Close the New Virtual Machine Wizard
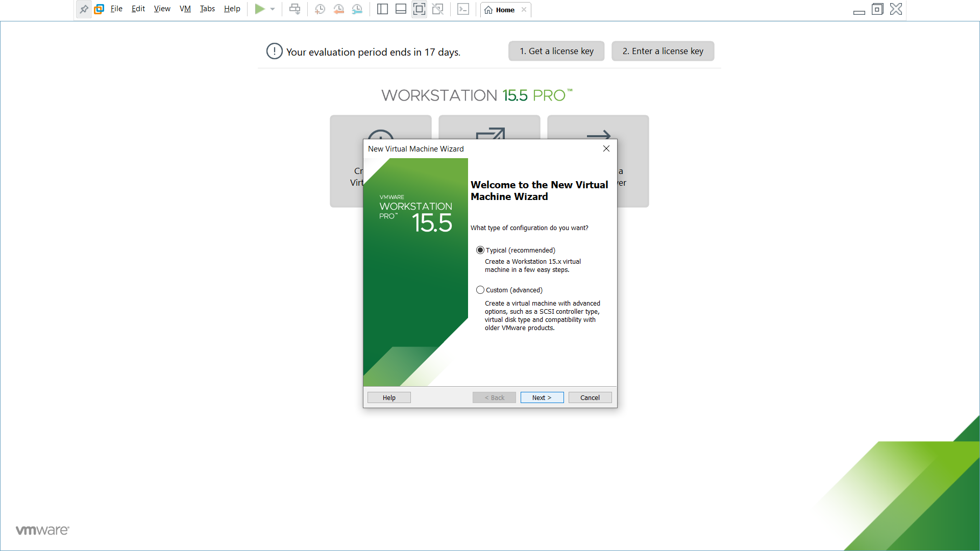This screenshot has width=980, height=551. pyautogui.click(x=606, y=148)
